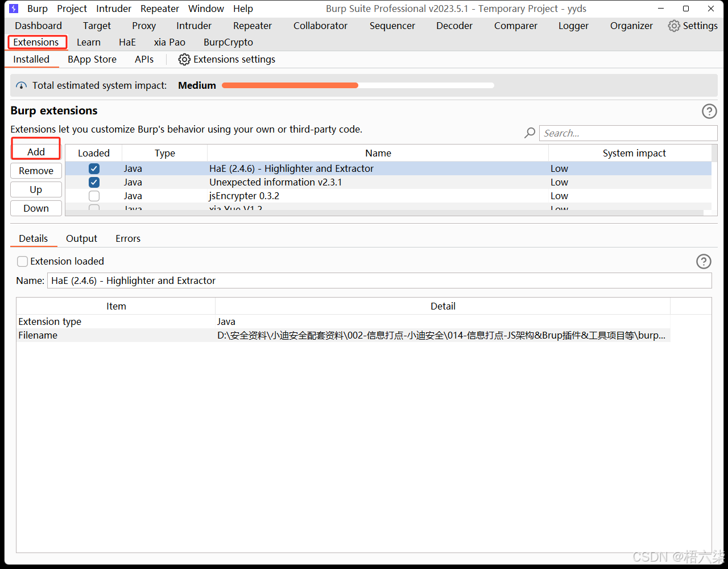Open the xia Pao tab
Screen dimensions: 728x569
[x=169, y=42]
